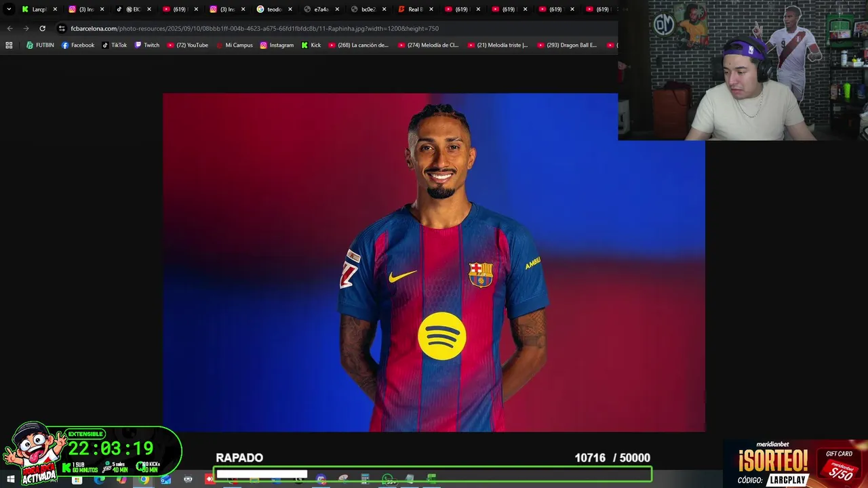
Task: Open the '(72) YouTube' bookmark
Action: tap(187, 45)
